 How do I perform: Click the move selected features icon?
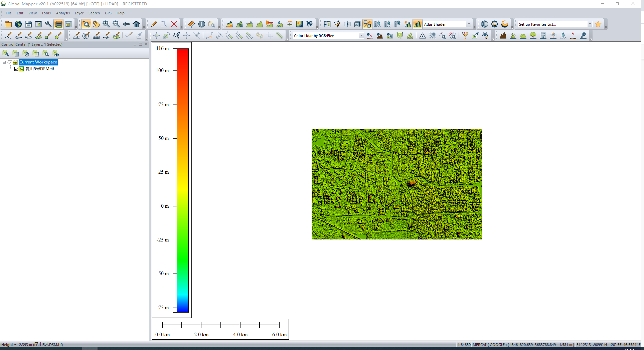(x=156, y=35)
